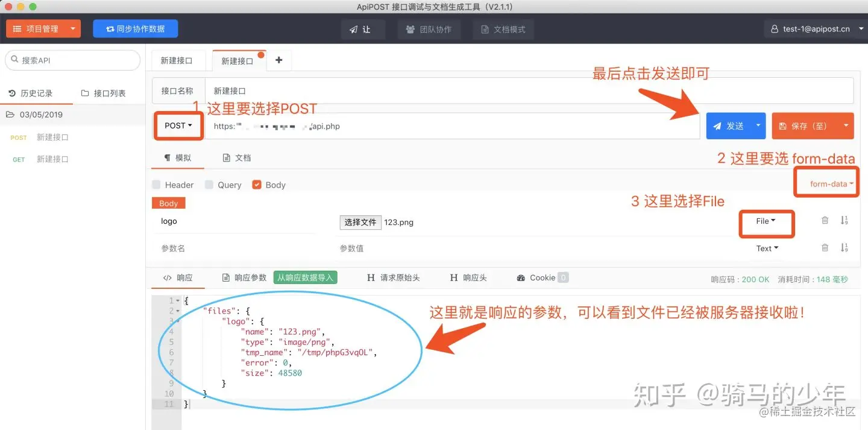This screenshot has height=430, width=868.
Task: Click sort icon on the logo row
Action: coord(844,221)
